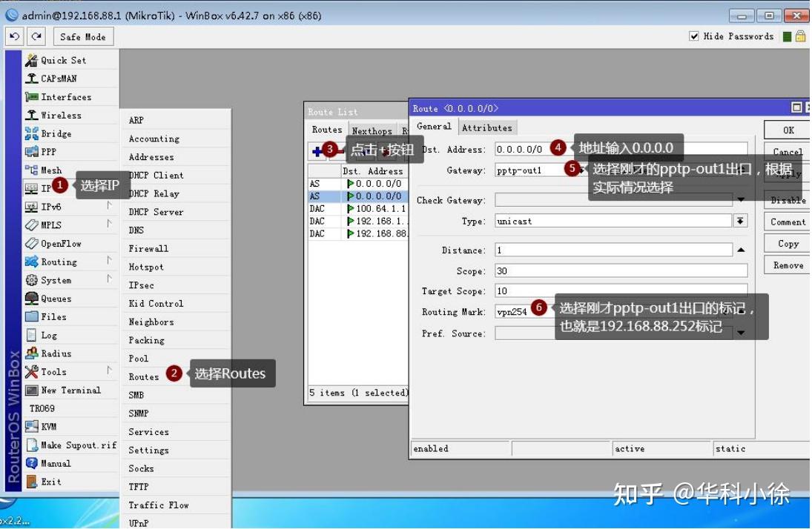Screen dimensions: 812x529
Task: Open the MPLS menu icon
Action: (32, 225)
